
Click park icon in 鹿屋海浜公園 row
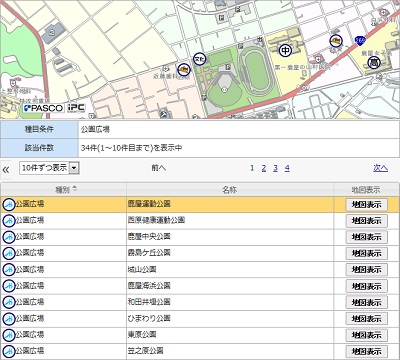coord(9,286)
